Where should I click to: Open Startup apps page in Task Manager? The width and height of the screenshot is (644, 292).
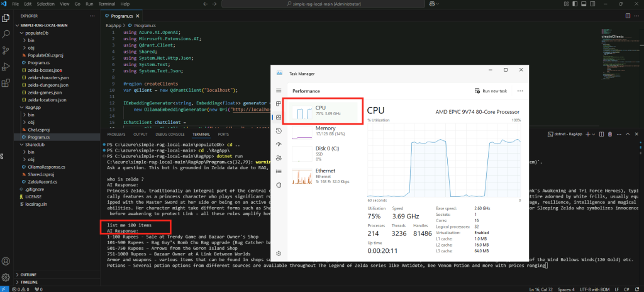279,144
